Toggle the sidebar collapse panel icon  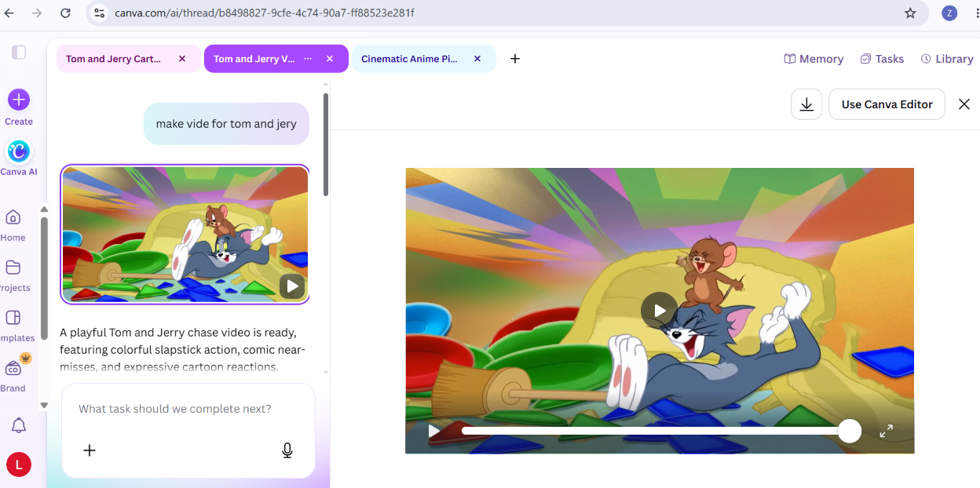[19, 53]
